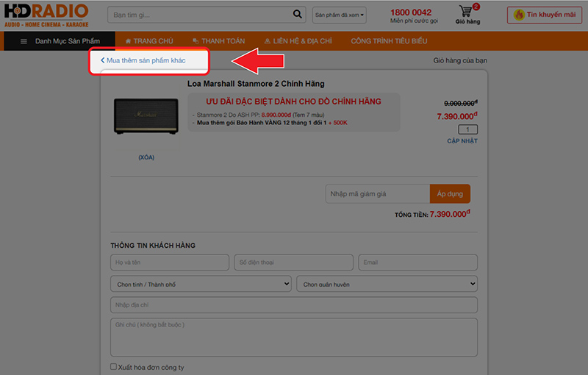Open the THANH TOÁN menu item
Screen dimensions: 588x375
(218, 41)
